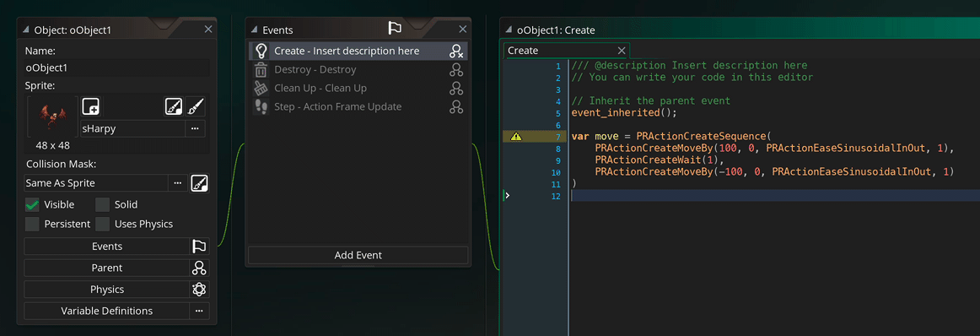Click the Add Event button

click(358, 255)
